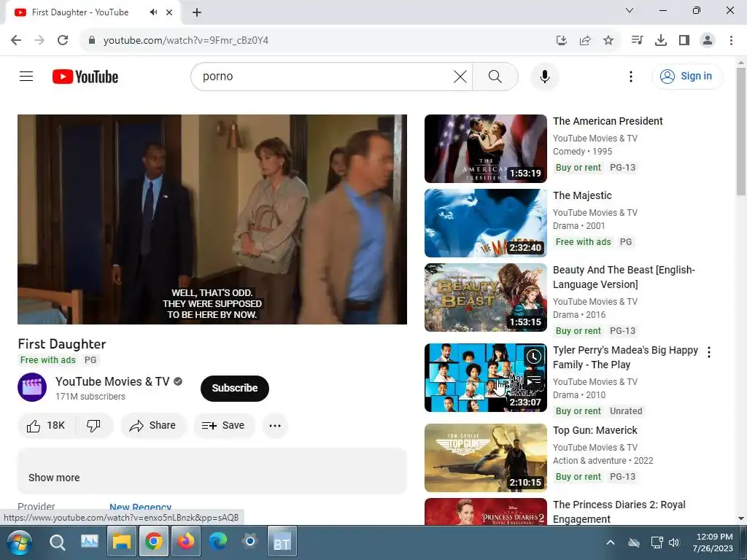747x560 pixels.
Task: Open options menu for Madea's Big Happy Family
Action: click(709, 352)
